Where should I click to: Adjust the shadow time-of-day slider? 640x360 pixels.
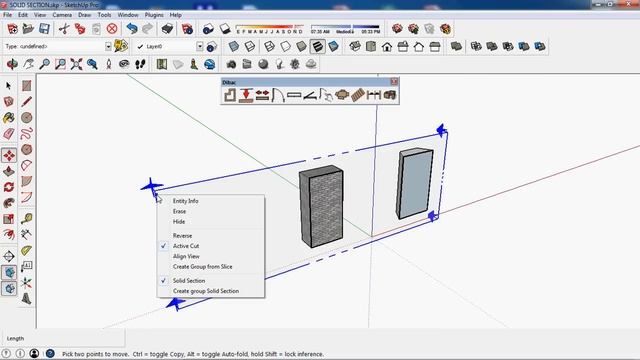345,29
